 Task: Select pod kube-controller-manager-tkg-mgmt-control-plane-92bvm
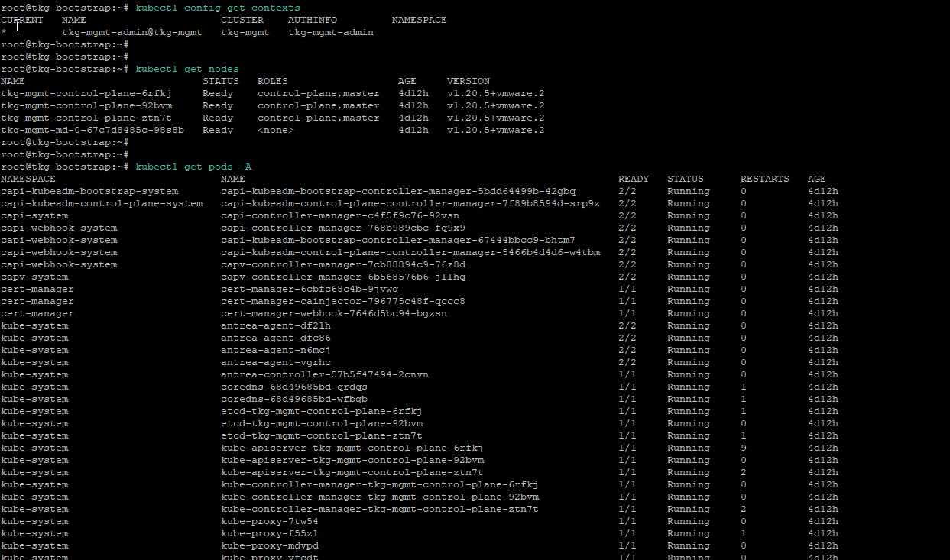pyautogui.click(x=380, y=497)
